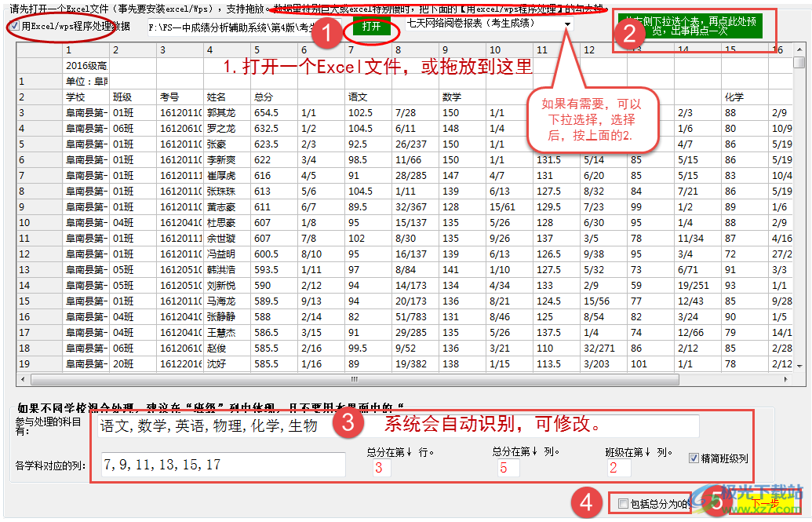
Task: Click the rank cell 19/382
Action: tap(416, 364)
